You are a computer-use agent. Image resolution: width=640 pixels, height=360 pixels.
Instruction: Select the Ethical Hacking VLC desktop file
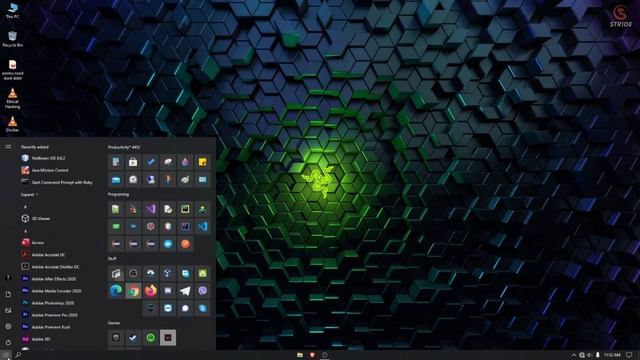click(12, 98)
